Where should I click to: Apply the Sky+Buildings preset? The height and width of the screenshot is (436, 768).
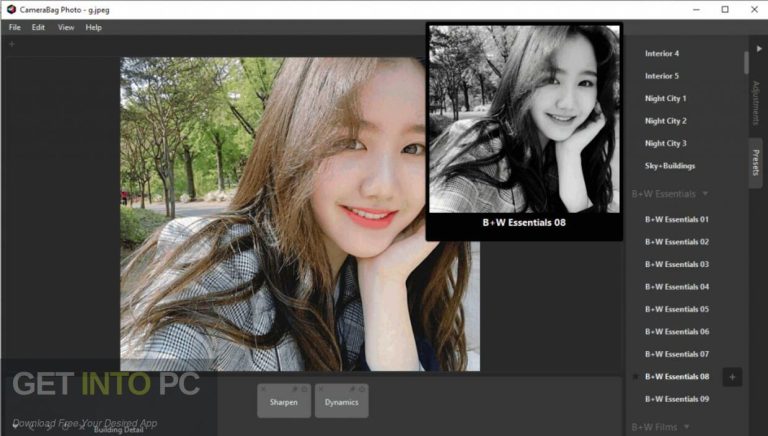point(670,166)
